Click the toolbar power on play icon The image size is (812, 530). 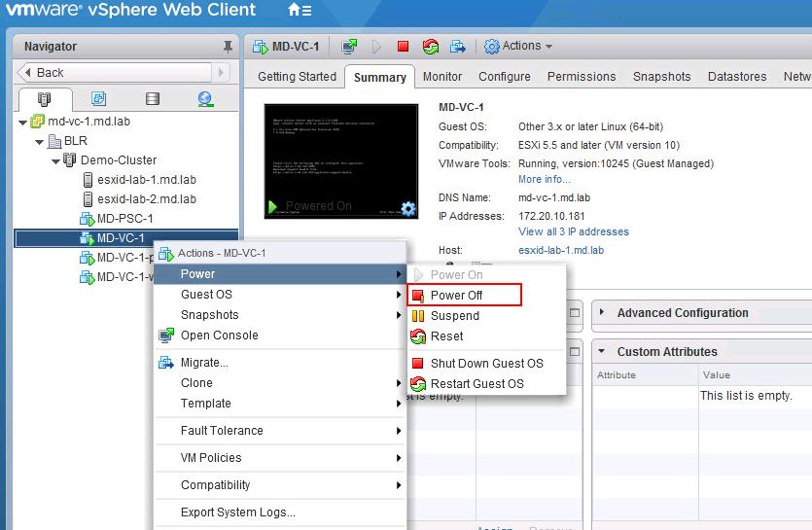[376, 47]
